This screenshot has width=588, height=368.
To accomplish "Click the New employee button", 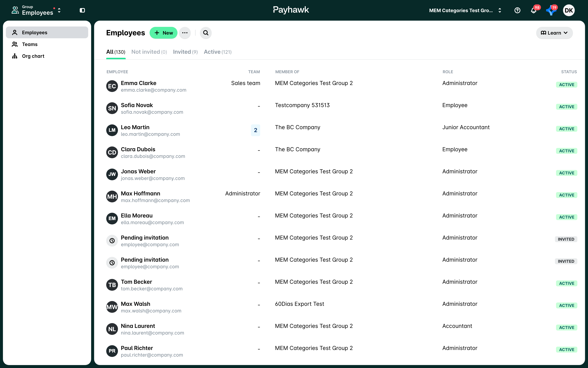I will pyautogui.click(x=163, y=33).
